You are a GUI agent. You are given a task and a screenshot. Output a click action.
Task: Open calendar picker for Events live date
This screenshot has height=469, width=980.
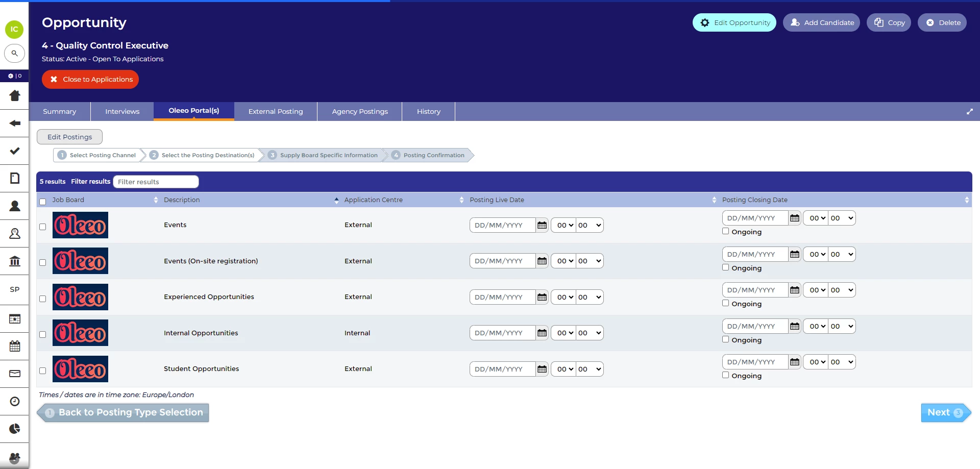tap(542, 225)
